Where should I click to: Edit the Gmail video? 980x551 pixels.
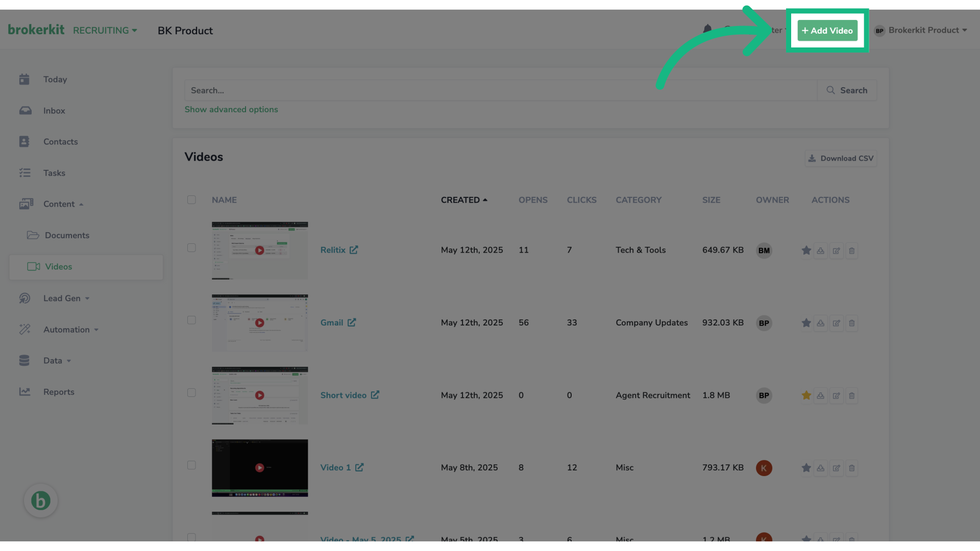[836, 323]
